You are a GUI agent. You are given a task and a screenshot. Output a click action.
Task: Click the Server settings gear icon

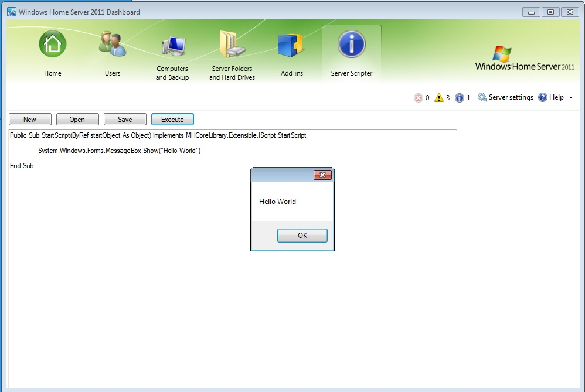pos(482,97)
